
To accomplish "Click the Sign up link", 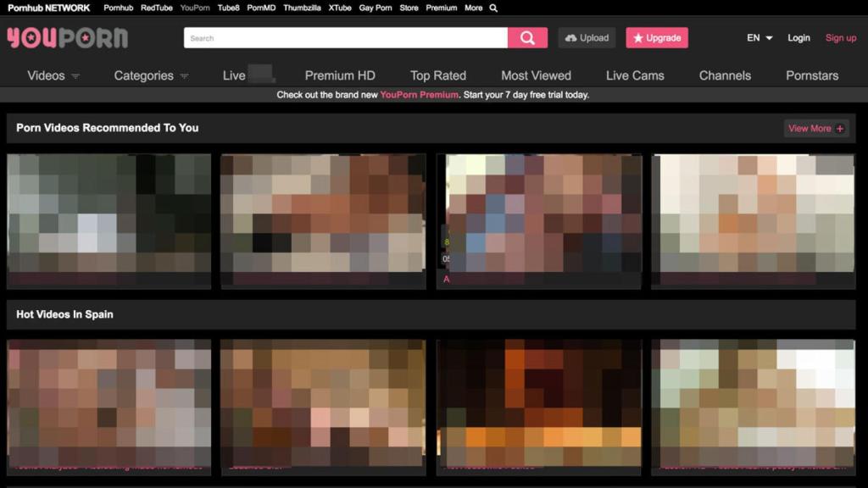I will tap(840, 37).
